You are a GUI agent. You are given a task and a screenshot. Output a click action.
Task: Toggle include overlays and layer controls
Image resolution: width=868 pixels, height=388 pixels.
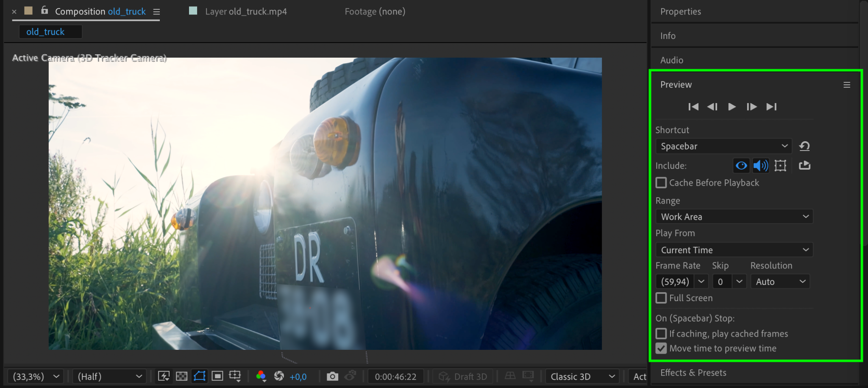[780, 165]
